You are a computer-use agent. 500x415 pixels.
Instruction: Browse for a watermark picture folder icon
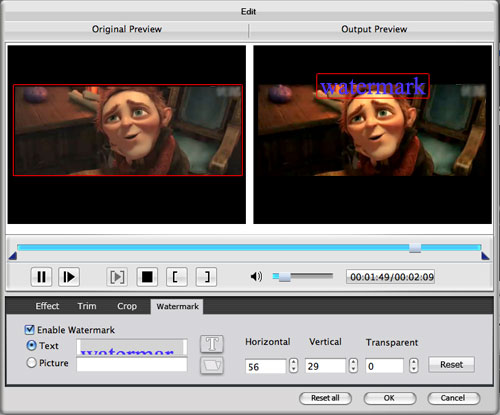click(212, 365)
